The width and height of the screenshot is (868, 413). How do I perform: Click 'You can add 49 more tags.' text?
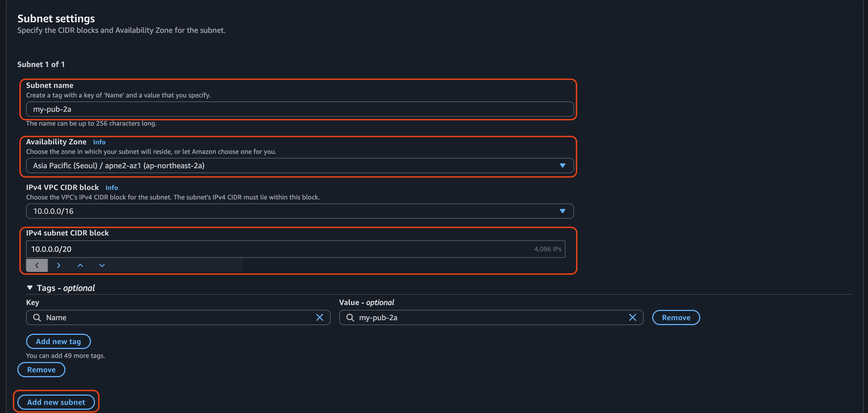[x=65, y=355]
